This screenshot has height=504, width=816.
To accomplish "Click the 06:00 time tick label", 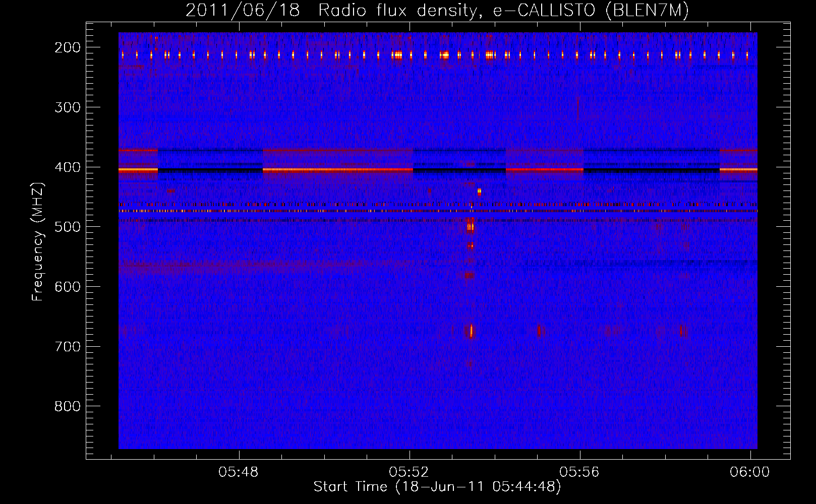I will click(x=750, y=472).
